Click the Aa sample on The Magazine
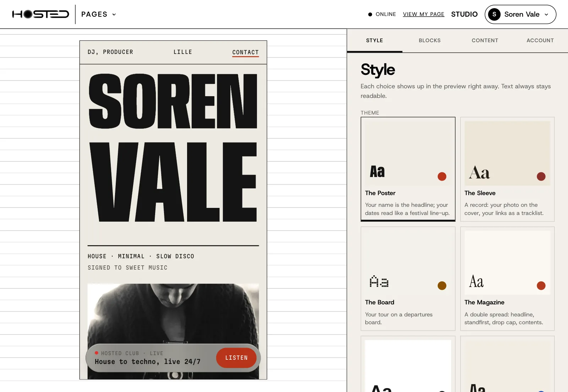This screenshot has width=568, height=392. pos(476,282)
